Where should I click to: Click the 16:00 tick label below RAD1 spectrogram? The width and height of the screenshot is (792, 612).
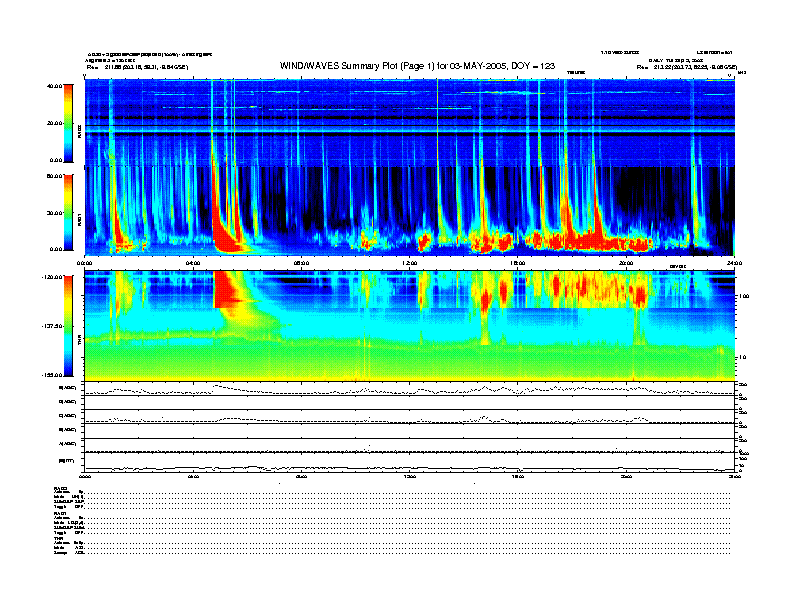tap(518, 263)
